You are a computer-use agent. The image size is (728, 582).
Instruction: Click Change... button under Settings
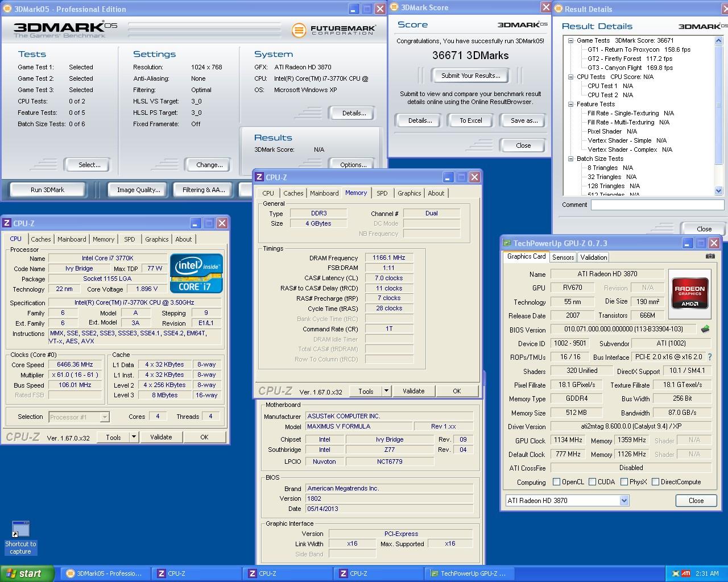click(x=209, y=165)
